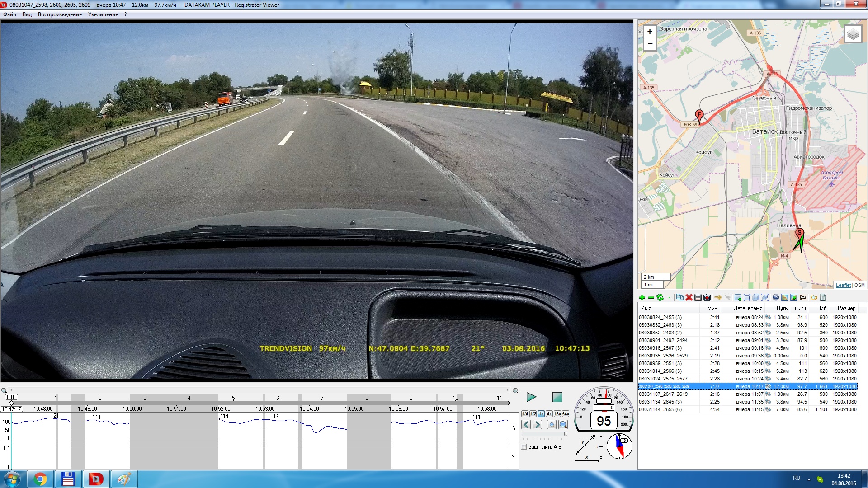
Task: Set playback speed to 4x
Action: [x=549, y=414]
